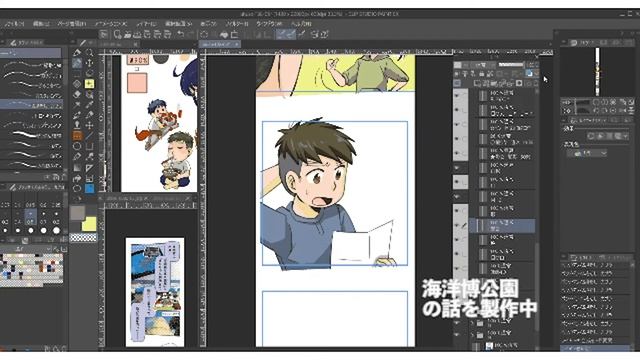Open the レイヤー menu
Viewport: 640px width, 360px height.
coord(146,24)
